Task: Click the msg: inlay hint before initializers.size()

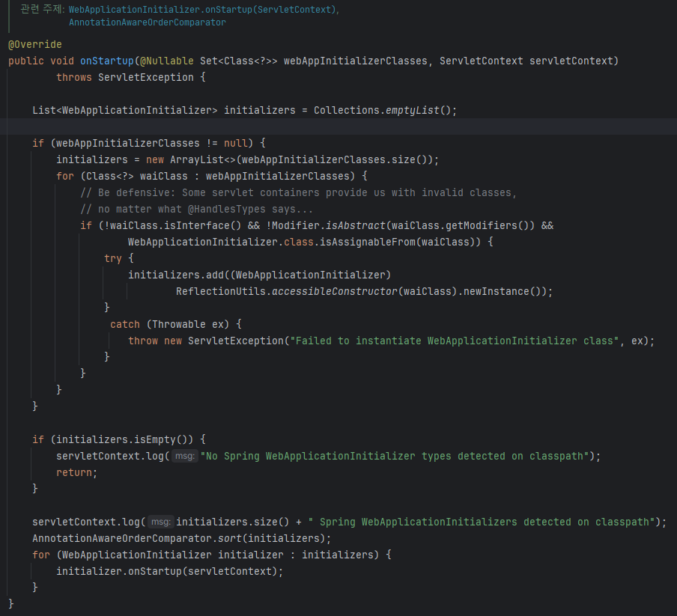Action: coord(161,522)
